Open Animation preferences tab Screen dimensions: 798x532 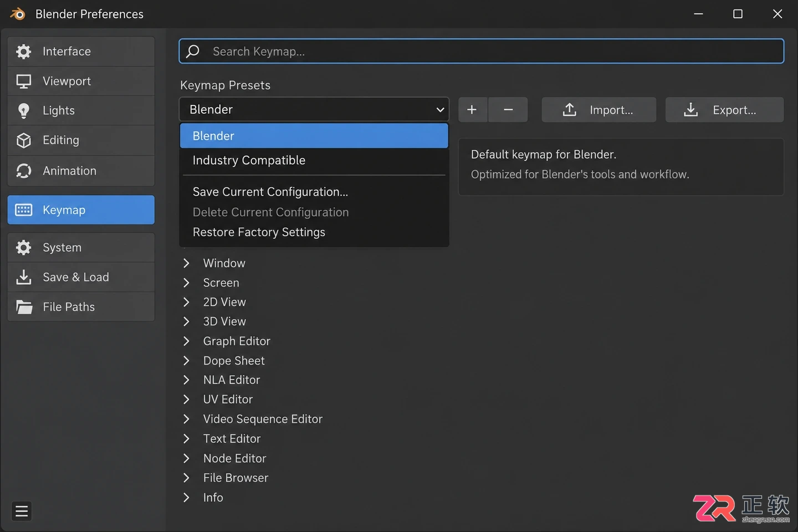(81, 171)
